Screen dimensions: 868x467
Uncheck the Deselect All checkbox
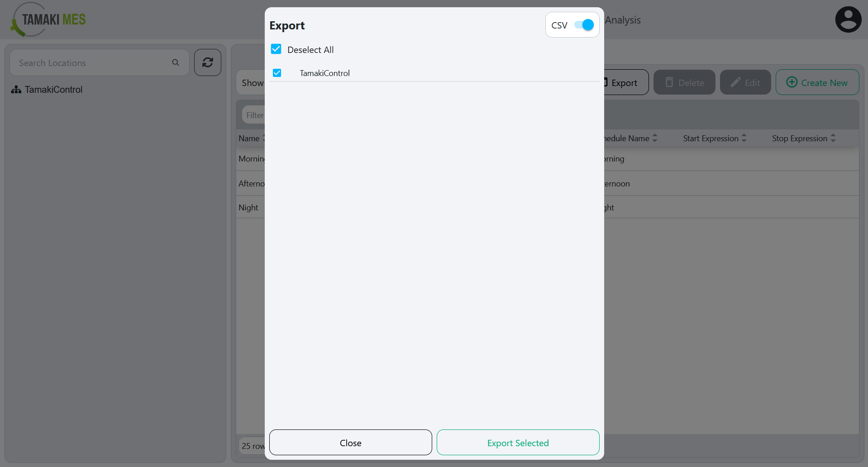click(276, 49)
